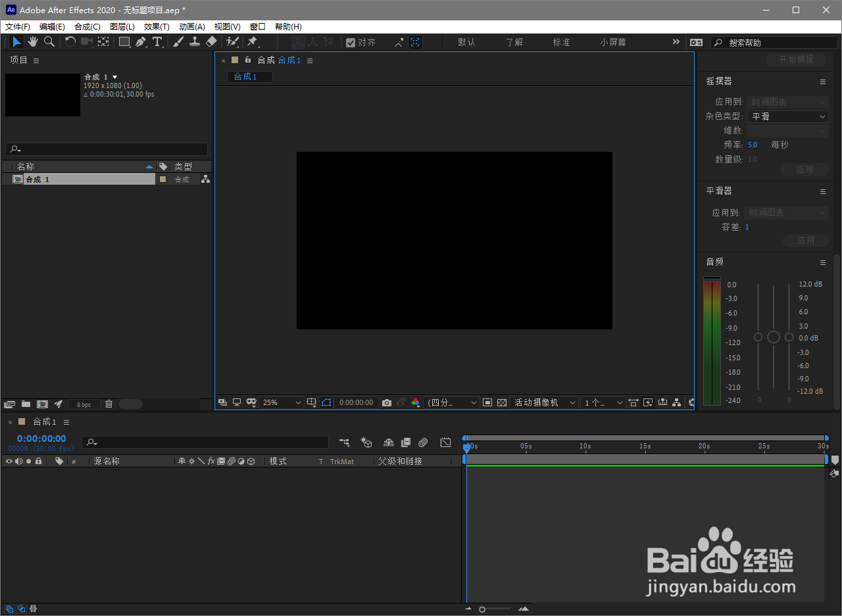Toggle the viewer lock icon beside 合成

point(248,60)
